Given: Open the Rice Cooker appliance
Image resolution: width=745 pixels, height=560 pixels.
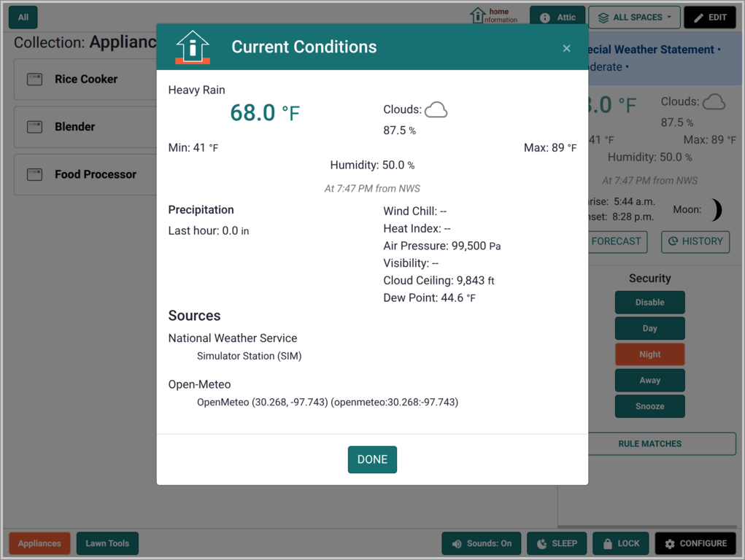Looking at the screenshot, I should [85, 79].
